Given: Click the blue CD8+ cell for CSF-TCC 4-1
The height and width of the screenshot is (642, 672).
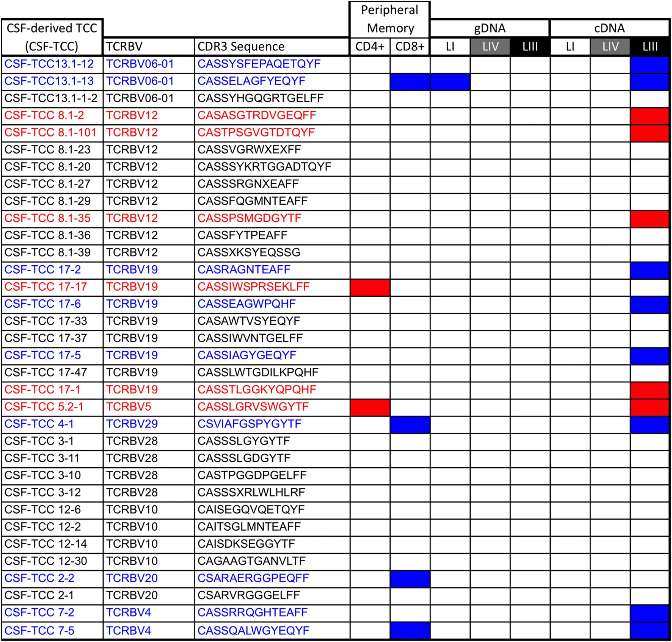Looking at the screenshot, I should tap(410, 424).
